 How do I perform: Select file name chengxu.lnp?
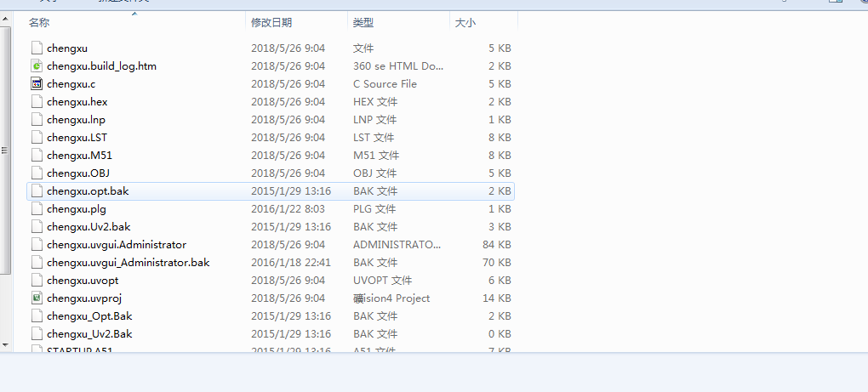click(x=76, y=119)
